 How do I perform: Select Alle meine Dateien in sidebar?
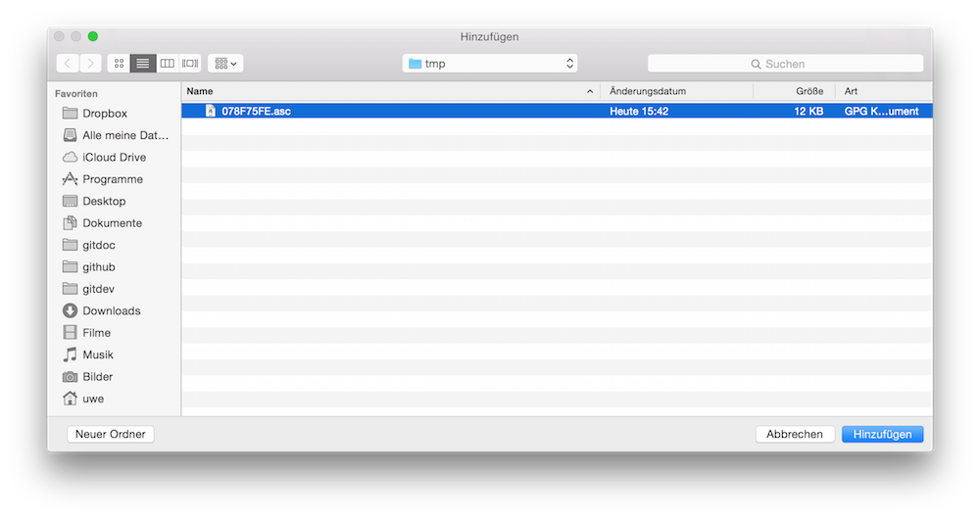point(115,135)
